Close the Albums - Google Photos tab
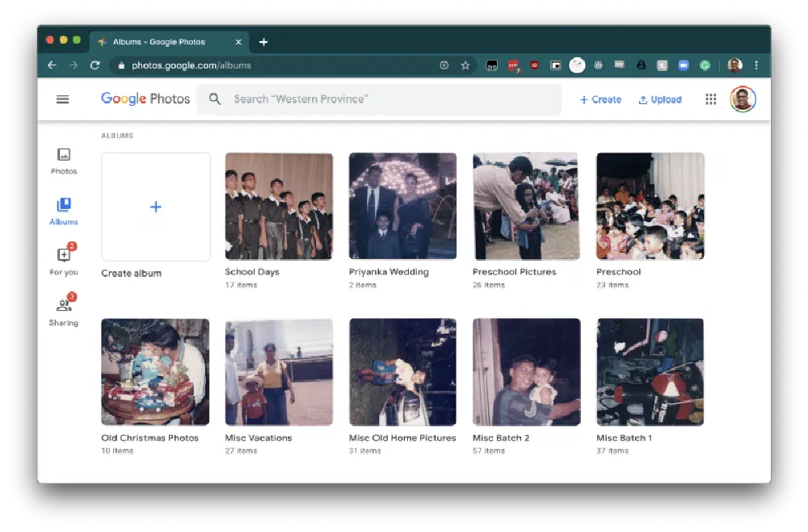The image size is (808, 532). (238, 42)
